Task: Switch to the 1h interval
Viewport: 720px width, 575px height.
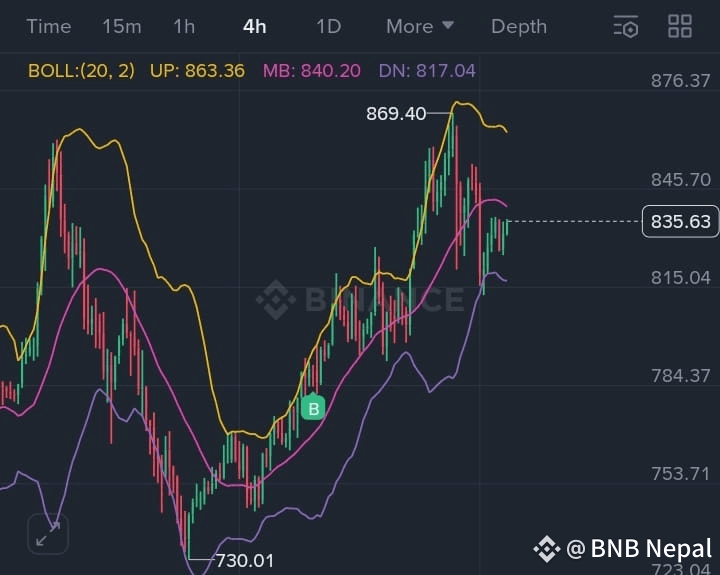Action: point(184,26)
